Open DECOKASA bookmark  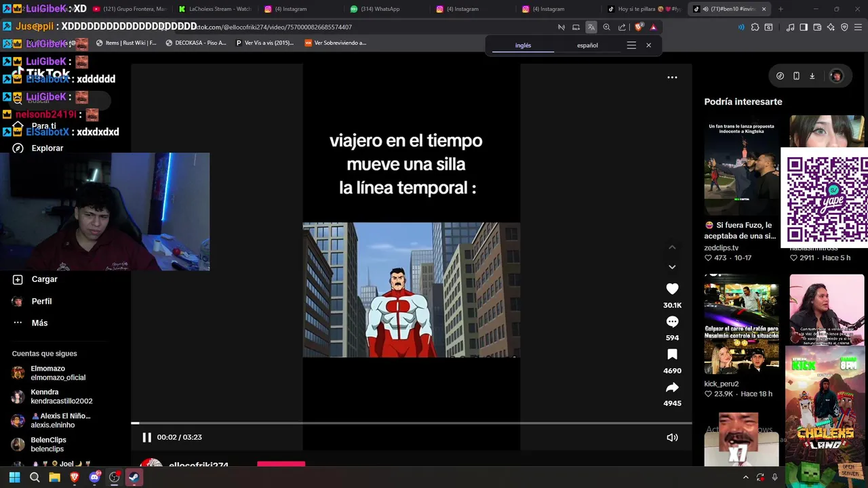click(196, 43)
